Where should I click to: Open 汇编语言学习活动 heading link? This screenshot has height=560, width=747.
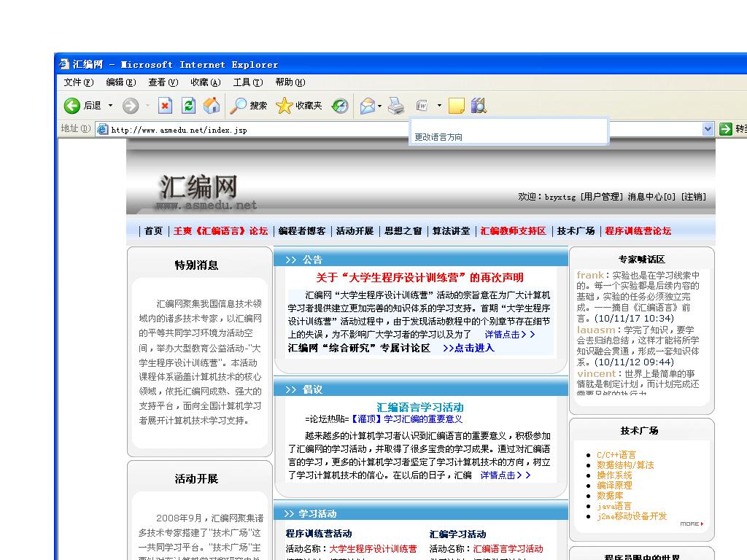pyautogui.click(x=419, y=407)
